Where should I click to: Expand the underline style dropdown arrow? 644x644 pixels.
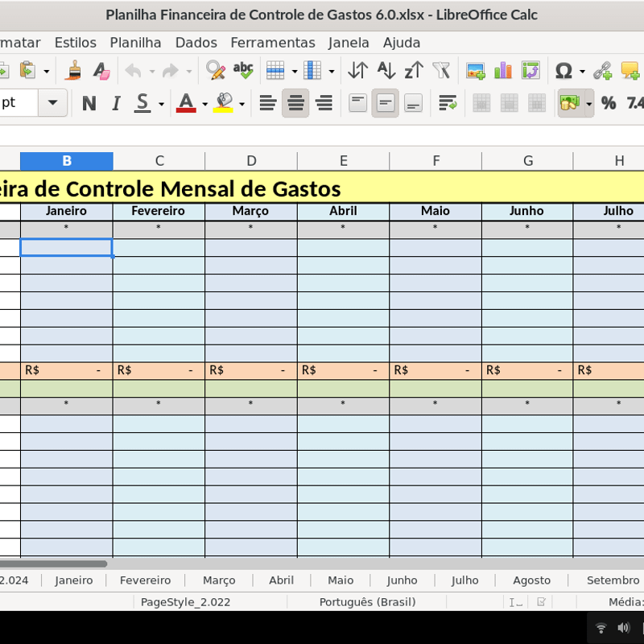point(161,104)
